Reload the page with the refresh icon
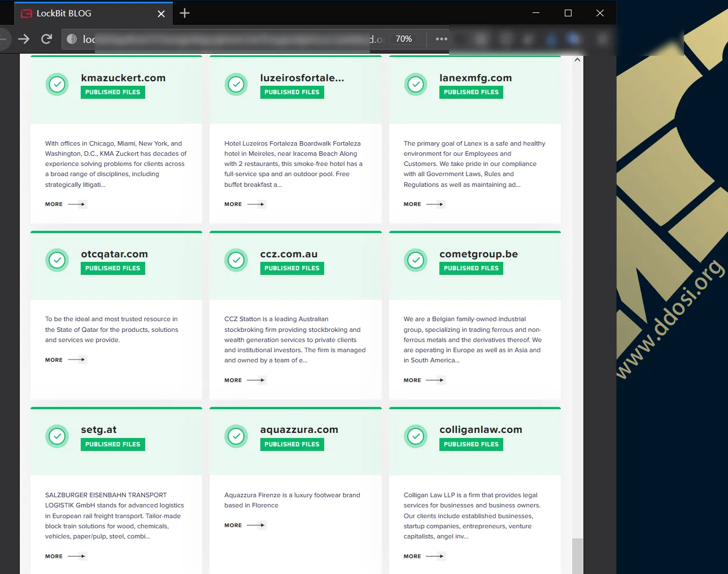 [x=47, y=39]
